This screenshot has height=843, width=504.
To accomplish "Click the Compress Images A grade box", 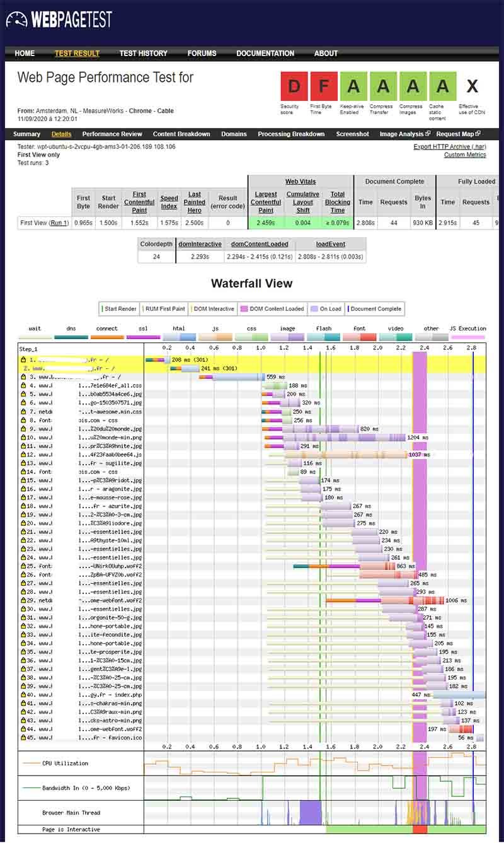I will tap(413, 86).
